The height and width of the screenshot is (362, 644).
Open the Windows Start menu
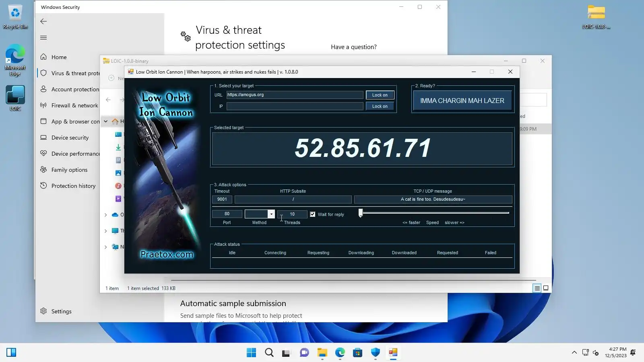pyautogui.click(x=251, y=353)
